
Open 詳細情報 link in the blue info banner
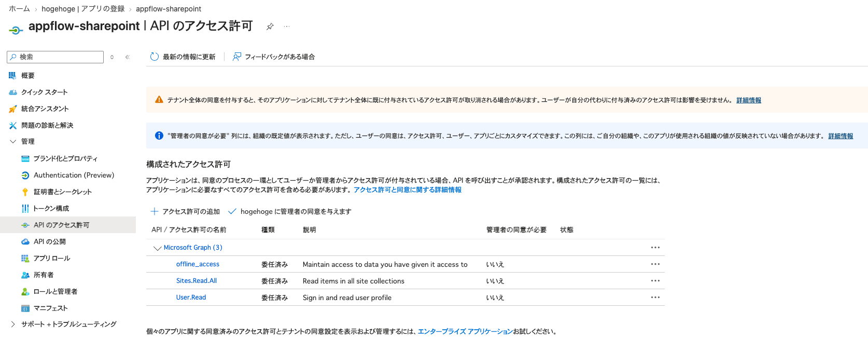coord(841,136)
